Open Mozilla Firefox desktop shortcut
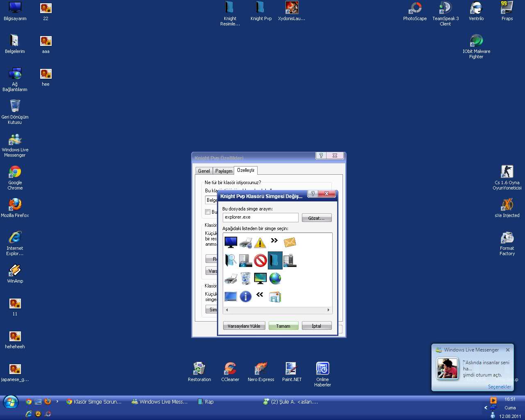525x420 pixels. click(x=15, y=208)
